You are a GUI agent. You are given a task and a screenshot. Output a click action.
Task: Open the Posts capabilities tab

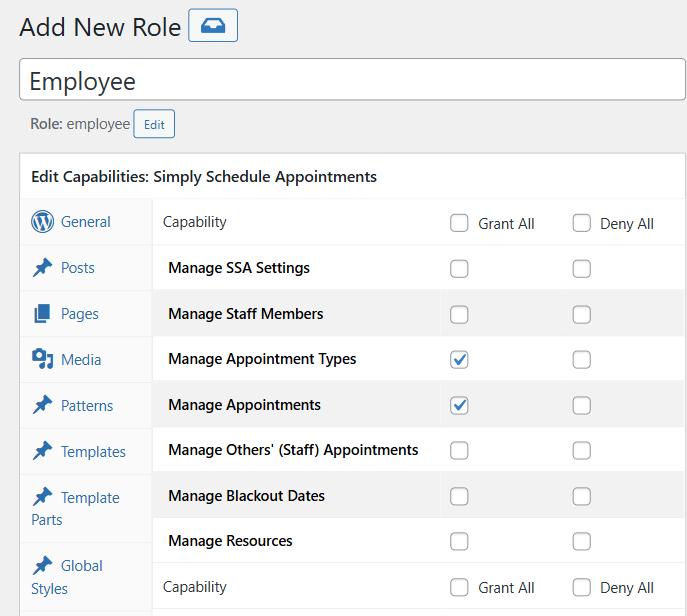point(86,268)
